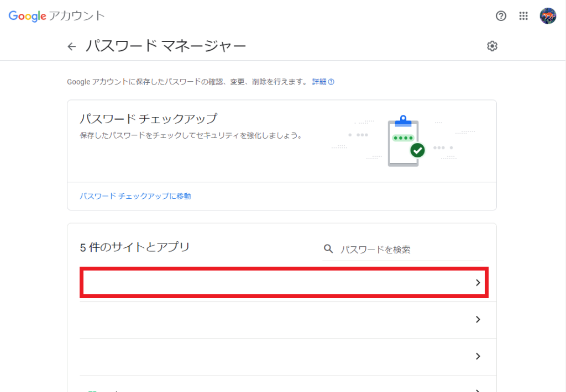This screenshot has height=392, width=566.
Task: Open the Google apps grid launcher
Action: click(523, 16)
